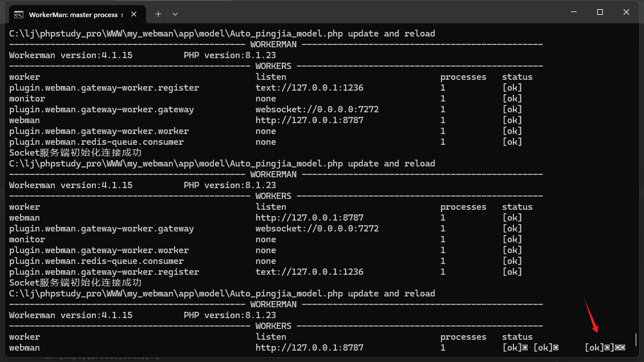Click 'plugin.webman.redis-queue.consumer' in first table
The width and height of the screenshot is (644, 362).
[96, 142]
